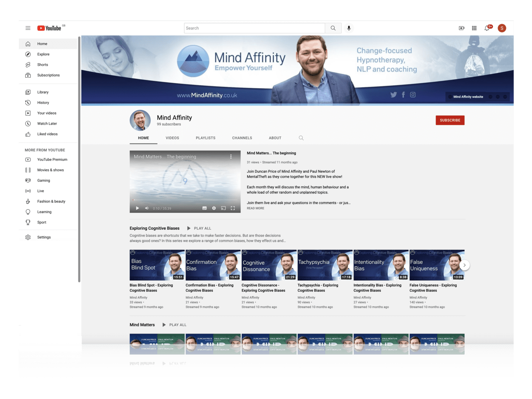532x399 pixels.
Task: Subscribe to Mind Affinity channel
Action: pos(450,120)
